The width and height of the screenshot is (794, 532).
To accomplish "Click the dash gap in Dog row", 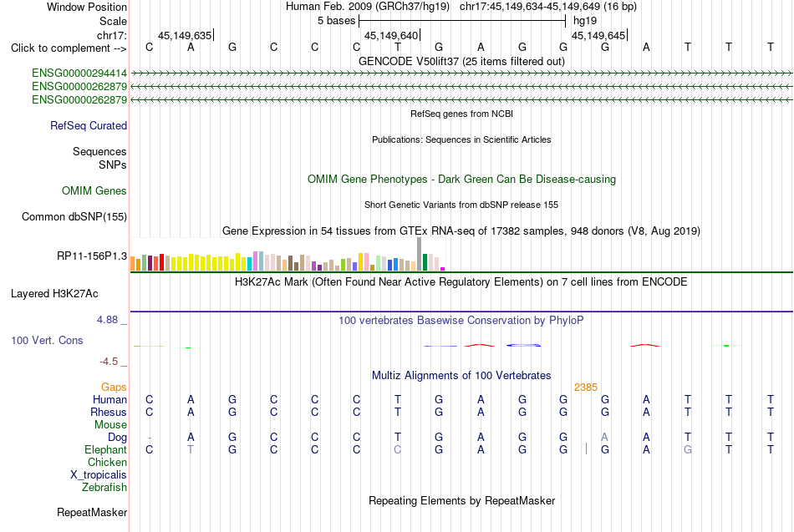I will coord(150,438).
